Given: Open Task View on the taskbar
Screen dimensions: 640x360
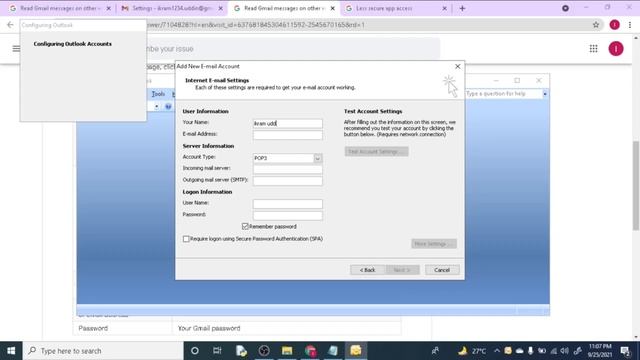Looking at the screenshot, I should pos(217,351).
